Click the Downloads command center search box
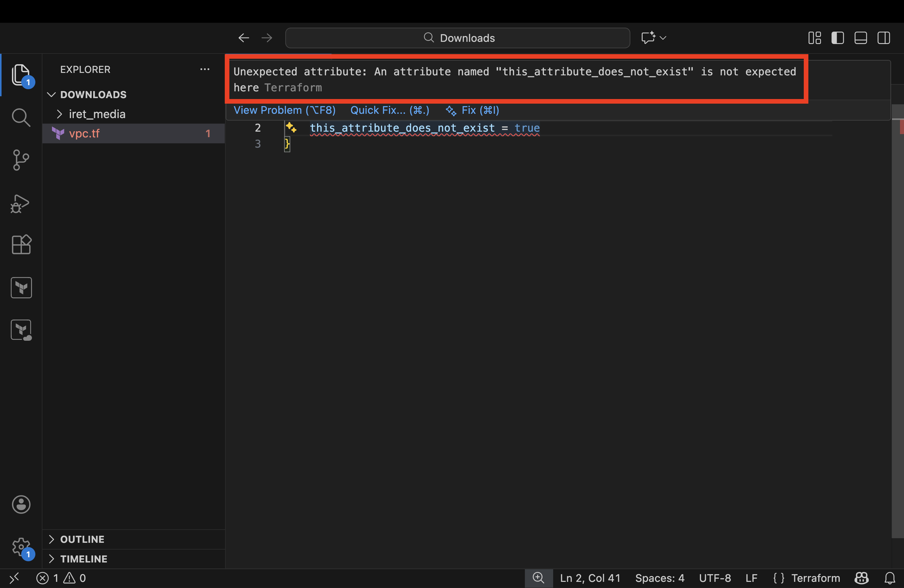The height and width of the screenshot is (588, 904). (x=458, y=38)
